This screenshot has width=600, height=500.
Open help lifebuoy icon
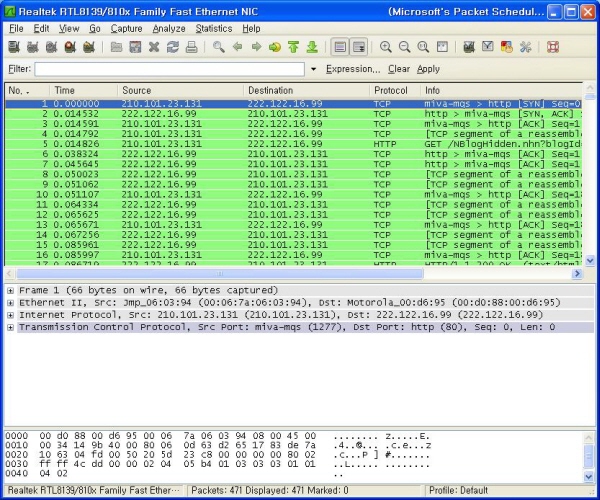(553, 47)
